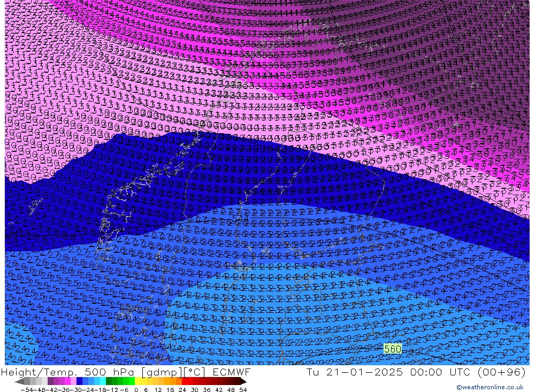The width and height of the screenshot is (535, 392).
Task: Click the ECMWF model name in the title
Action: 231,372
